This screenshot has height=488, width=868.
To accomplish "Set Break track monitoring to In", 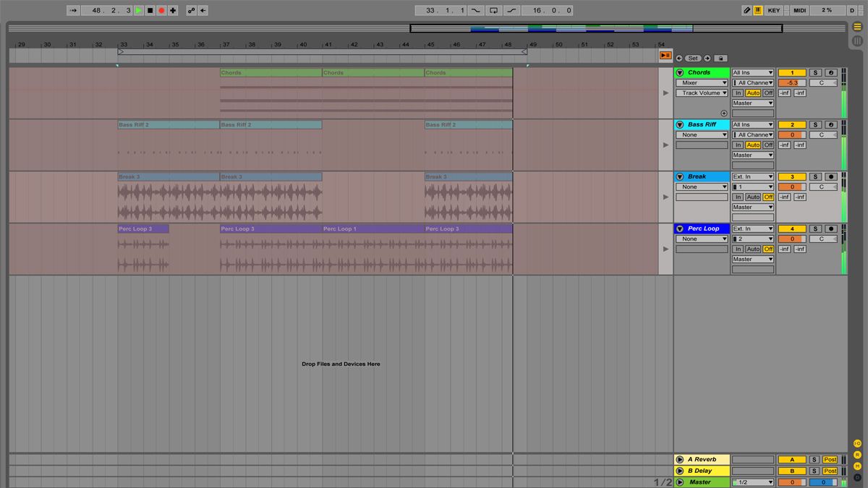I will click(x=738, y=197).
